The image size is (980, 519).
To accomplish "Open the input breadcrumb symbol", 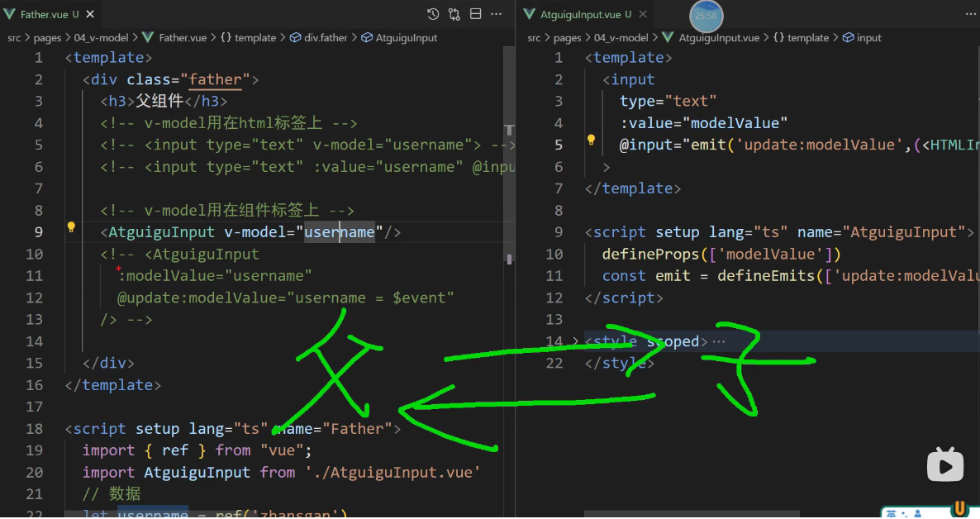I will coord(862,37).
